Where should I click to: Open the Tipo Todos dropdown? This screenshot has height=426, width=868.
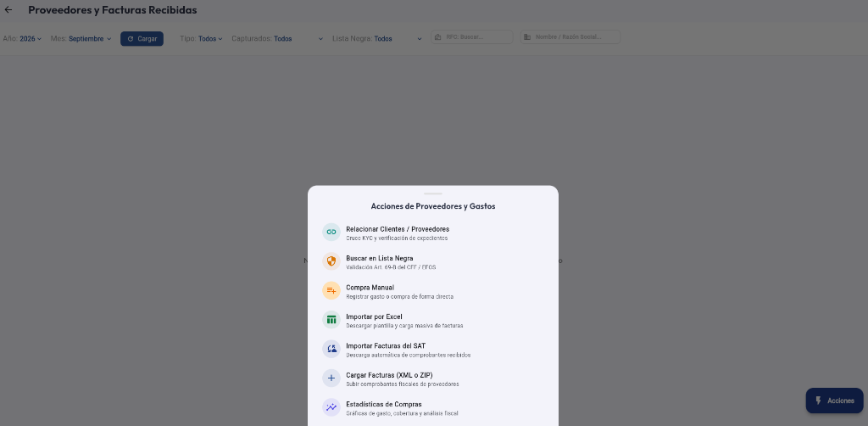[x=210, y=39]
